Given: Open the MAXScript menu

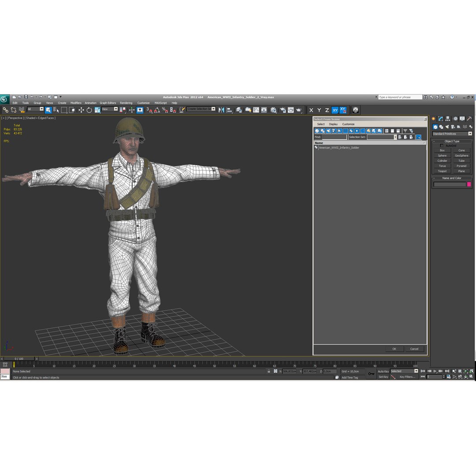Looking at the screenshot, I should point(160,103).
